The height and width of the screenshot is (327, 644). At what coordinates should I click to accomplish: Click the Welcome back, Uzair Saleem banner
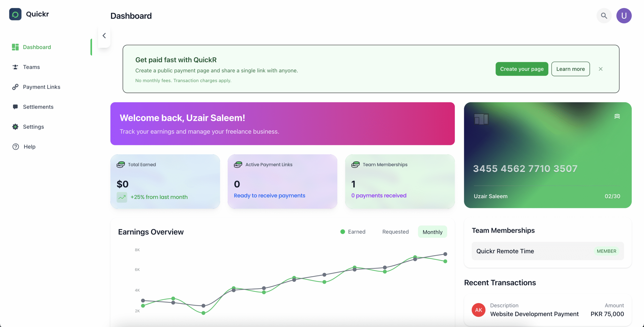tap(283, 124)
